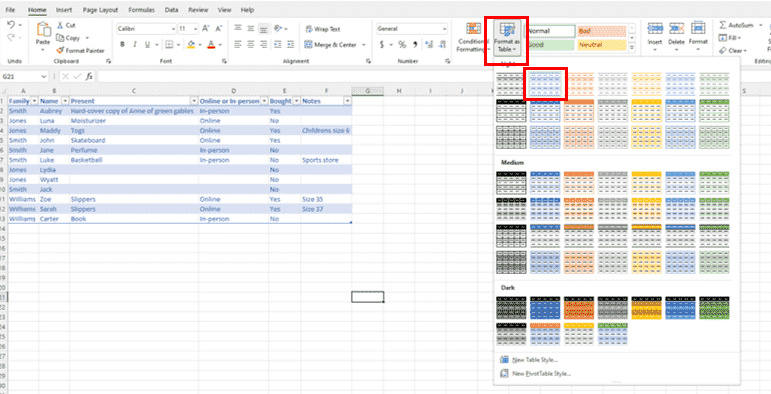Toggle Italic formatting
The image size is (771, 394).
point(135,45)
